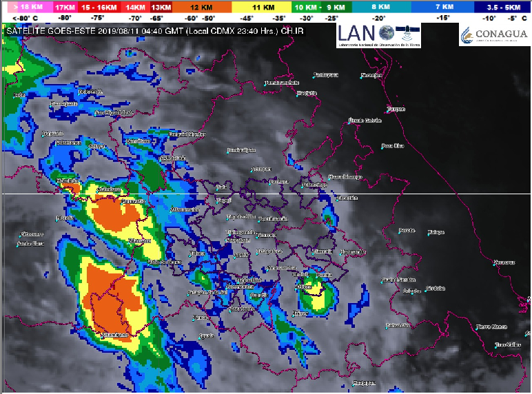The width and height of the screenshot is (532, 394).
Task: Click the Salamanca city label
Action: pos(68,143)
